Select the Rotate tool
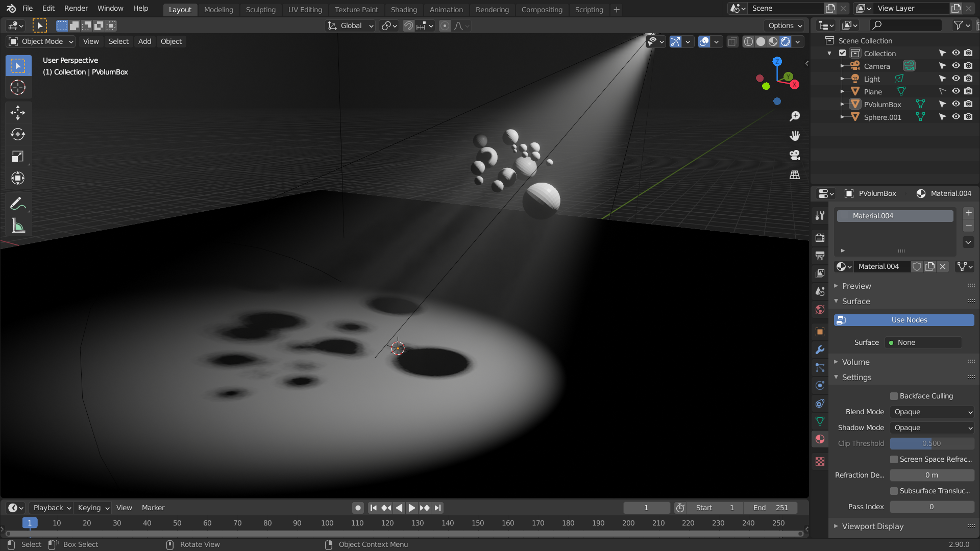980x551 pixels. click(18, 134)
